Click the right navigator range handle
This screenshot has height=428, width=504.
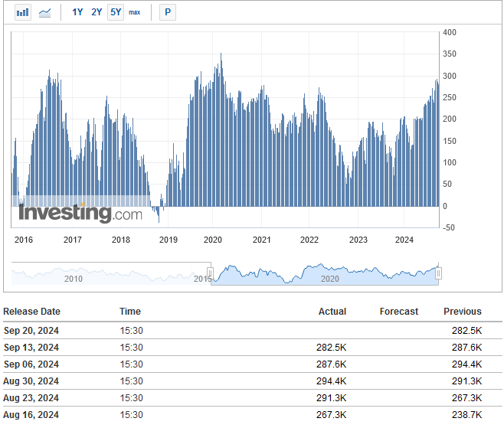pyautogui.click(x=438, y=273)
